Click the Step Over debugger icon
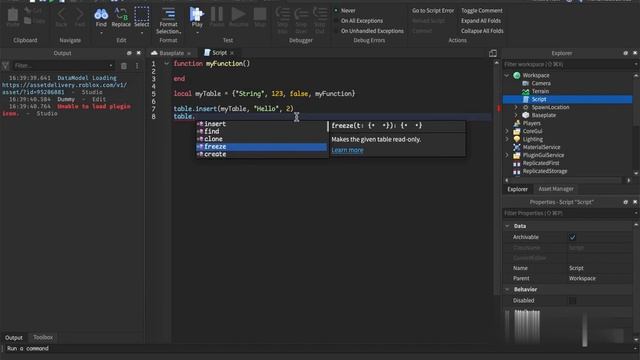This screenshot has width=640, height=360. coord(301,15)
